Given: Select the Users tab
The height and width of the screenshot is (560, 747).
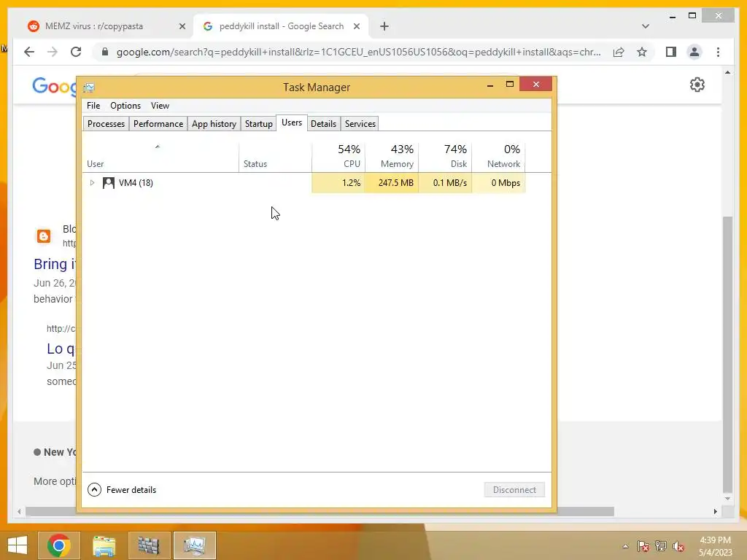Looking at the screenshot, I should [292, 122].
